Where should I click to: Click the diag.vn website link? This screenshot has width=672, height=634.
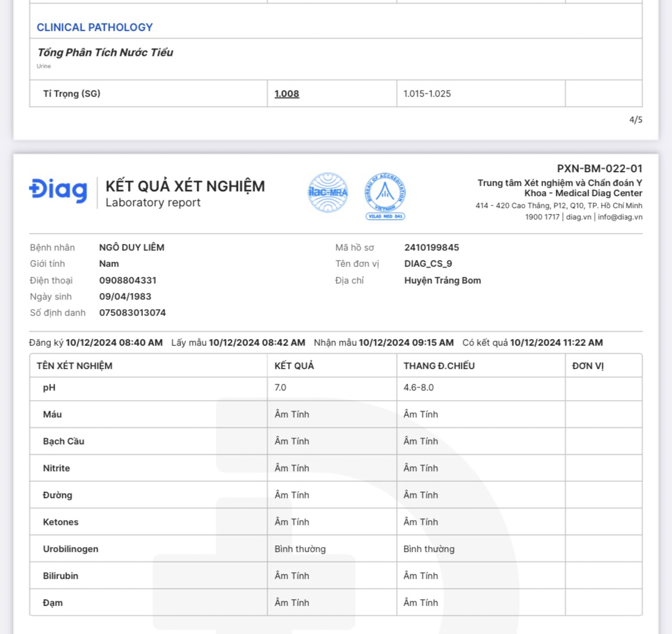(x=578, y=217)
